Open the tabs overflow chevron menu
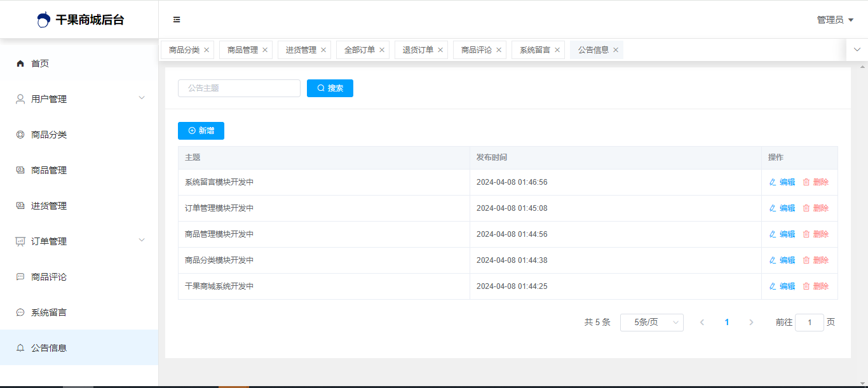 [857, 50]
